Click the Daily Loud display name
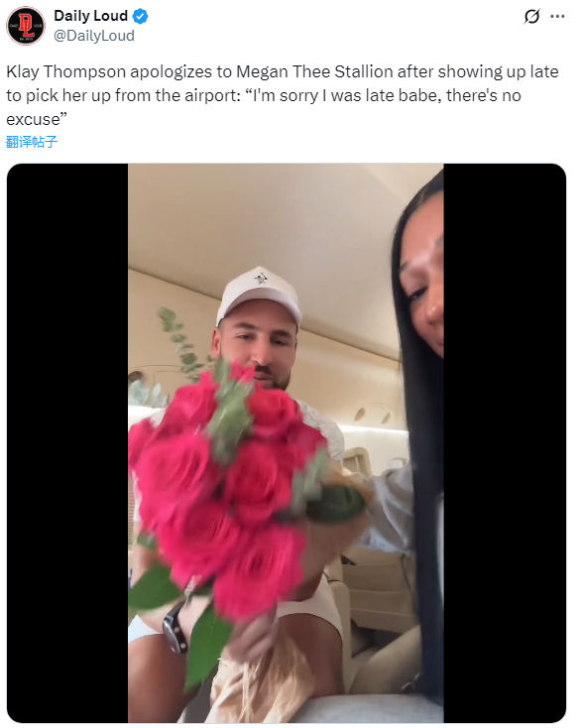The width and height of the screenshot is (582, 728). point(90,16)
